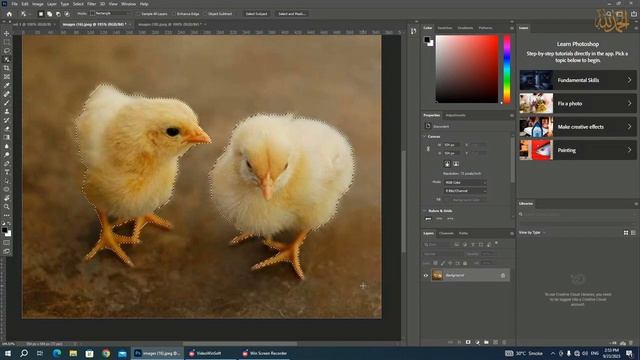Image resolution: width=640 pixels, height=360 pixels.
Task: Toggle Quick Mask mode icon
Action: [x=7, y=243]
